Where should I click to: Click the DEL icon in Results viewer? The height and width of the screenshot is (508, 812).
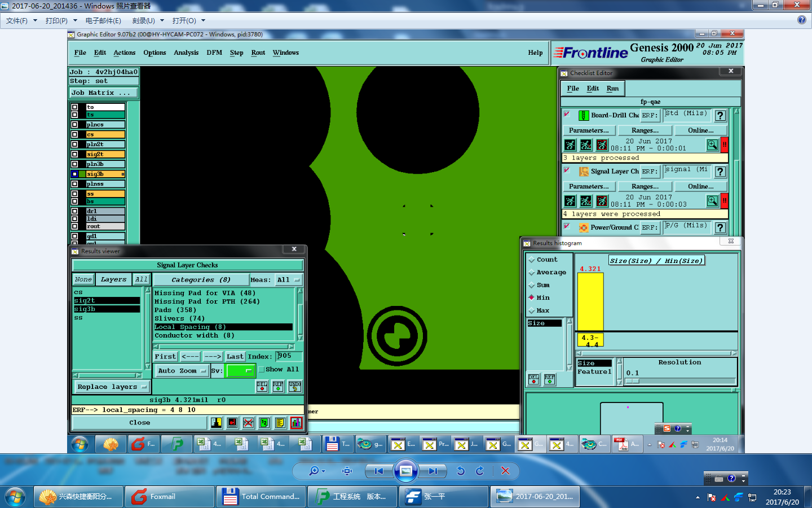pyautogui.click(x=262, y=386)
